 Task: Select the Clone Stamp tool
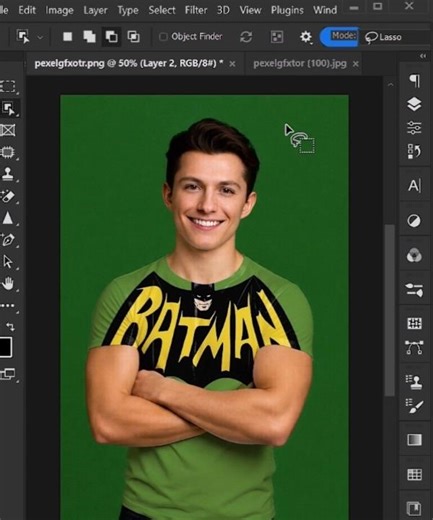8,174
